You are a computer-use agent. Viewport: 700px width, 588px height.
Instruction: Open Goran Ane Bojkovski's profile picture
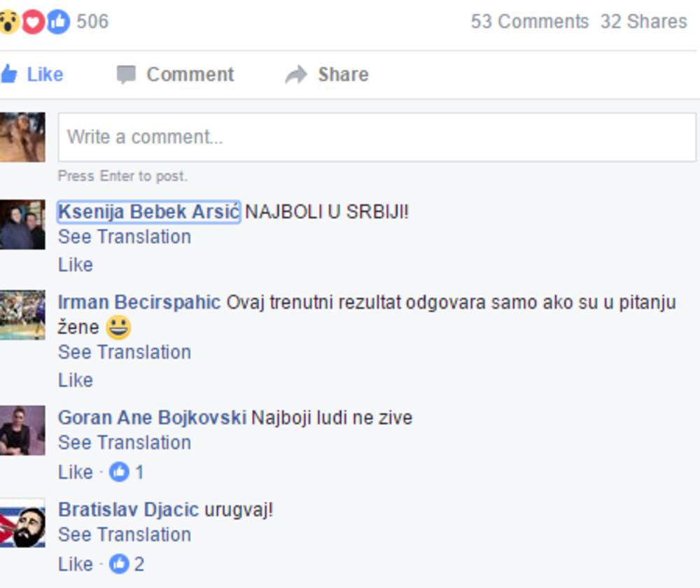click(x=22, y=430)
